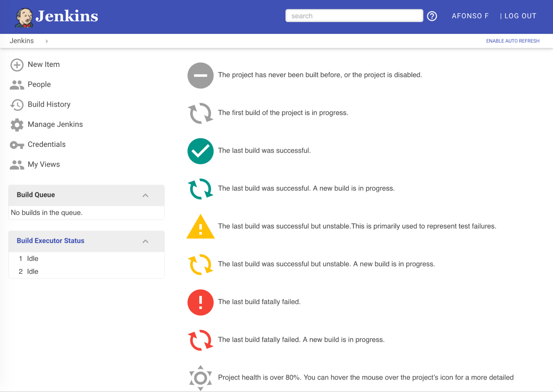Screen dimensions: 553x392
Task: Click the Build History clock icon
Action: tap(17, 105)
